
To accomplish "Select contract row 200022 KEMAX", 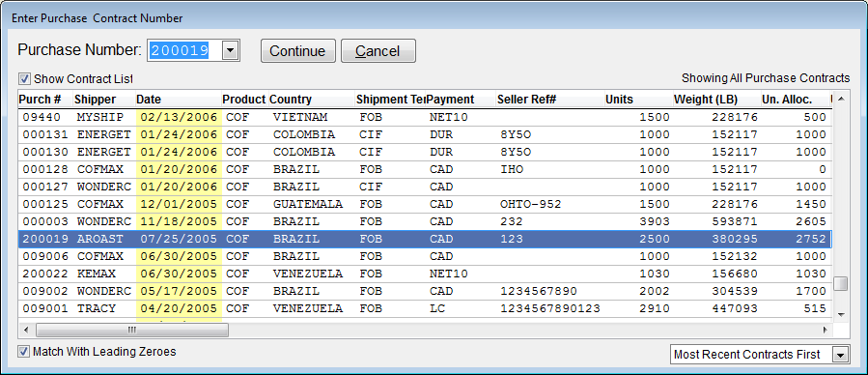I will (x=425, y=274).
